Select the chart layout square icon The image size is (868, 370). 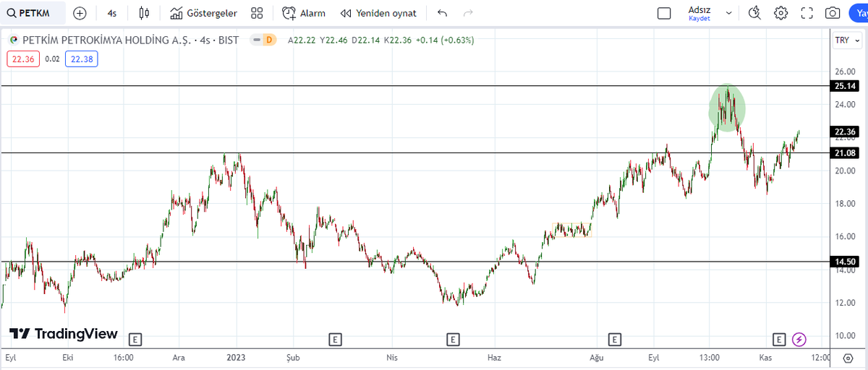[664, 13]
